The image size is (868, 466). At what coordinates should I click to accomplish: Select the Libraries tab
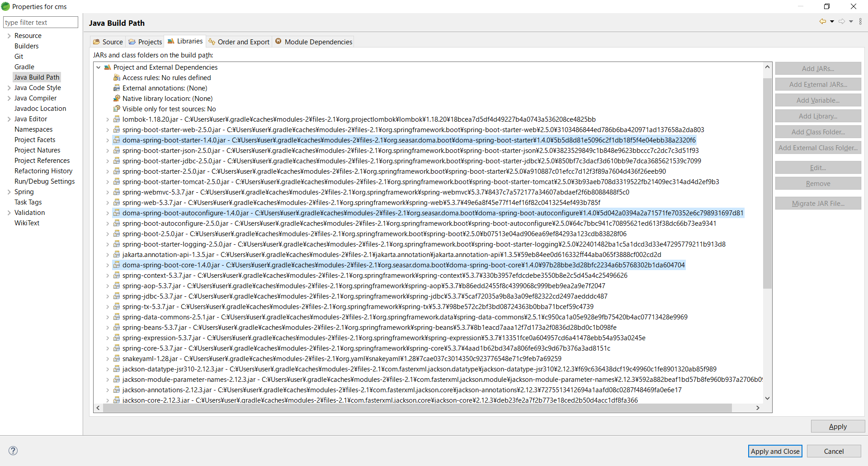tap(185, 41)
